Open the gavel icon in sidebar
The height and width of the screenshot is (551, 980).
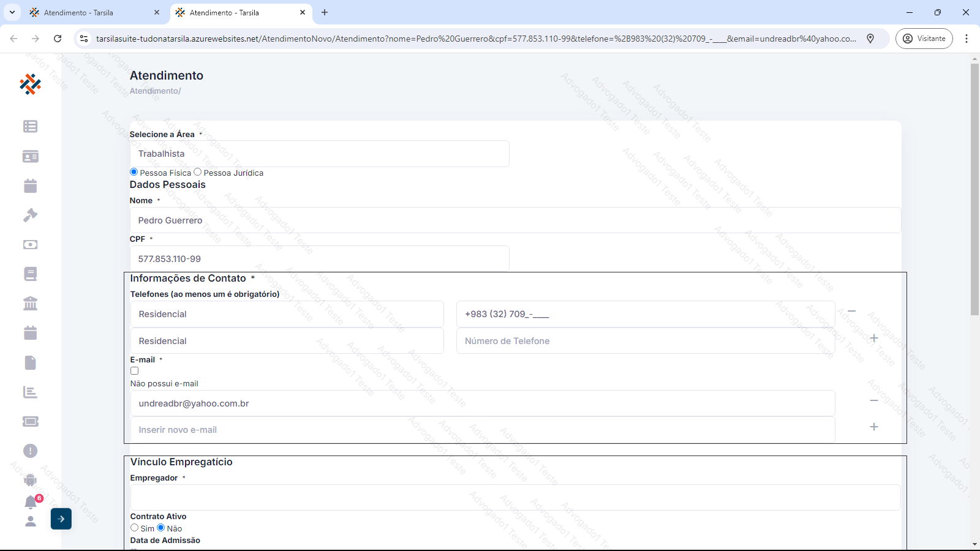(x=30, y=215)
